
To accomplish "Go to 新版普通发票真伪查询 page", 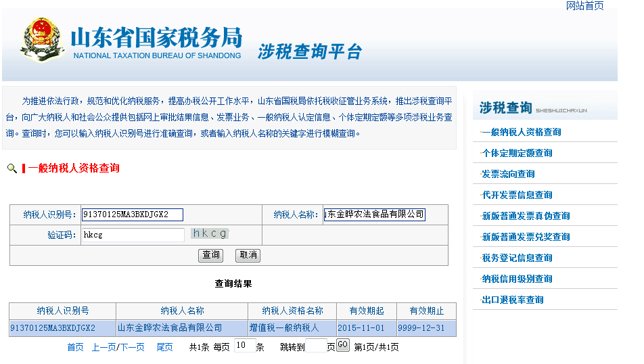I will [526, 216].
